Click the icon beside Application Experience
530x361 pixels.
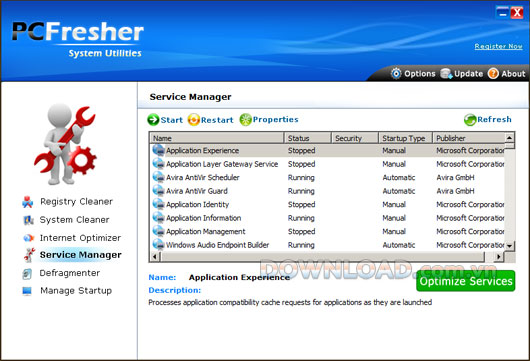click(x=158, y=150)
